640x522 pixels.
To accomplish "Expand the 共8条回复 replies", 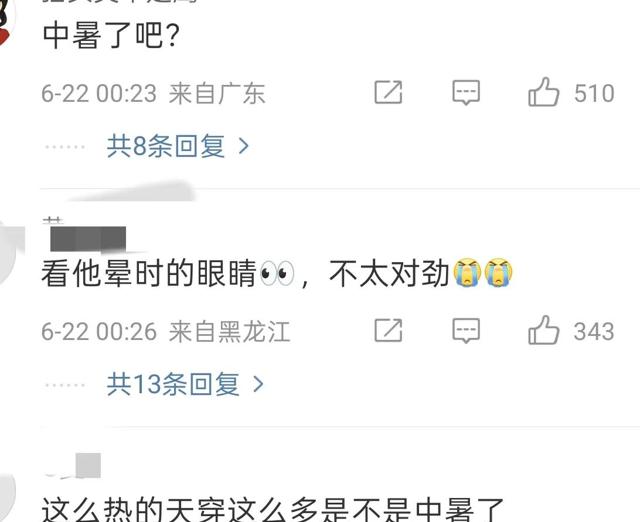I will pyautogui.click(x=178, y=146).
